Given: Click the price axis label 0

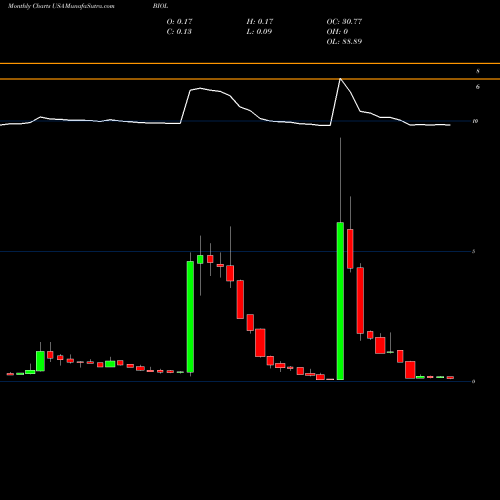Looking at the screenshot, I should [x=473, y=381].
